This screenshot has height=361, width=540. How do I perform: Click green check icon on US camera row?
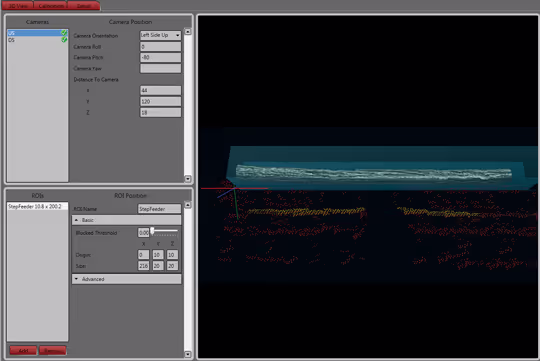[x=64, y=33]
